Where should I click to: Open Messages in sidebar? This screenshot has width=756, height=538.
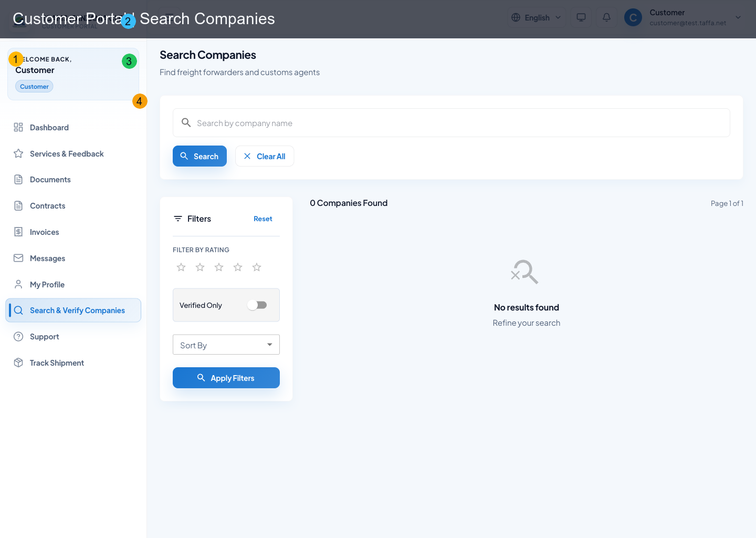pos(73,258)
